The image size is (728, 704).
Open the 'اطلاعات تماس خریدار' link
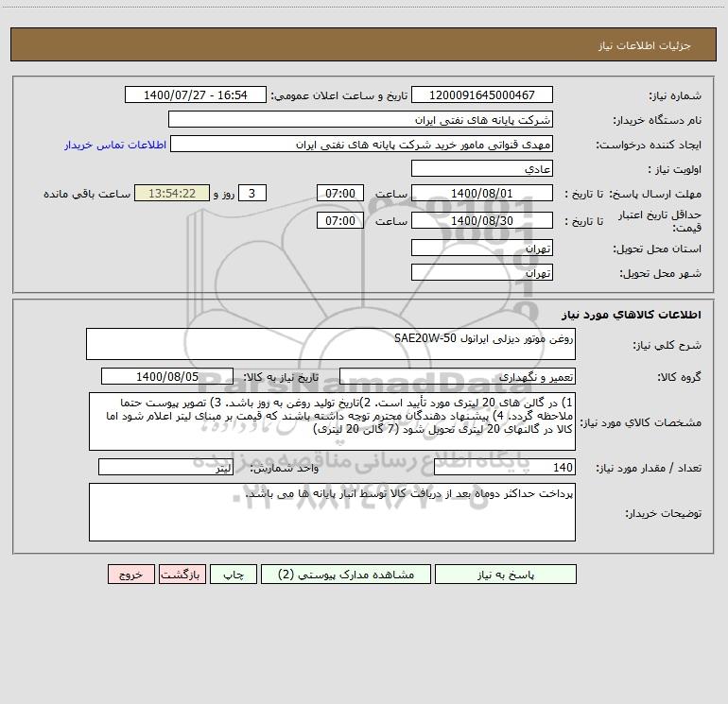coord(115,145)
